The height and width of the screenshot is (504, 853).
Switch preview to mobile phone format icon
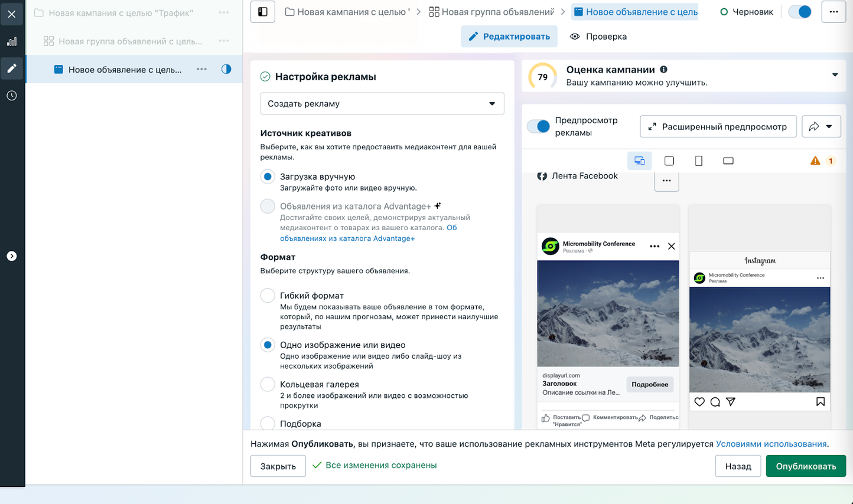click(x=698, y=160)
